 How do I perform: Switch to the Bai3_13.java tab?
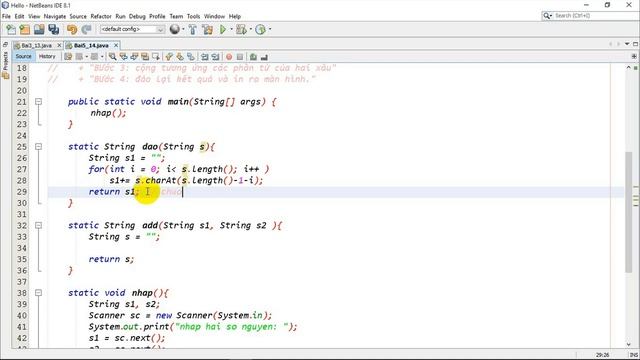click(36, 45)
